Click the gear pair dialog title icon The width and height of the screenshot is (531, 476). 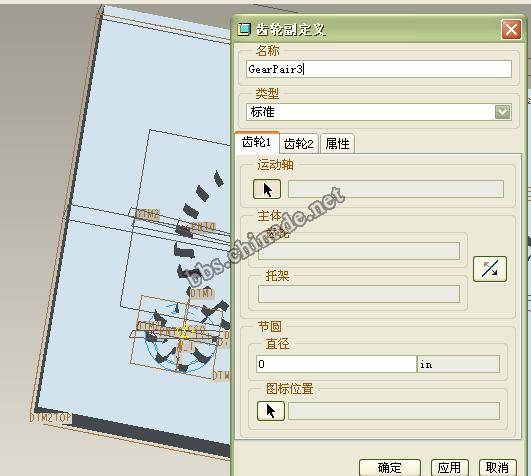pos(244,29)
